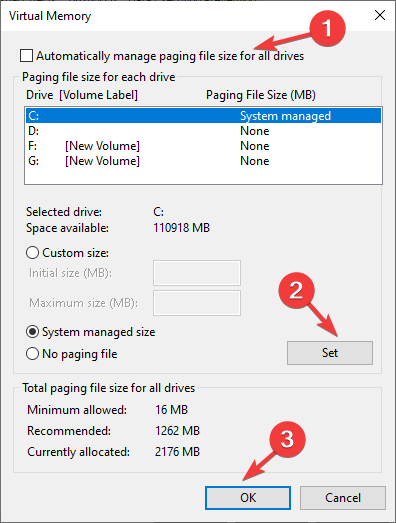
Task: Click the red annotation marker 3
Action: [287, 439]
